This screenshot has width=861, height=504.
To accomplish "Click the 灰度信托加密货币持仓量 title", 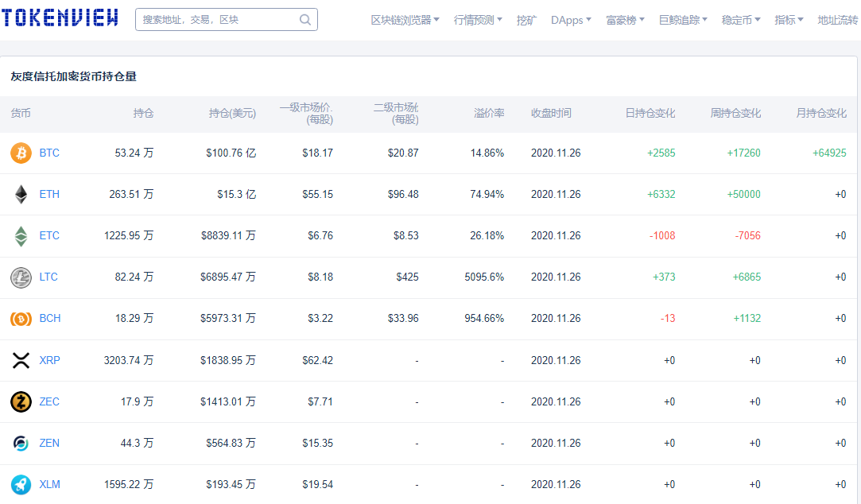I will (74, 76).
